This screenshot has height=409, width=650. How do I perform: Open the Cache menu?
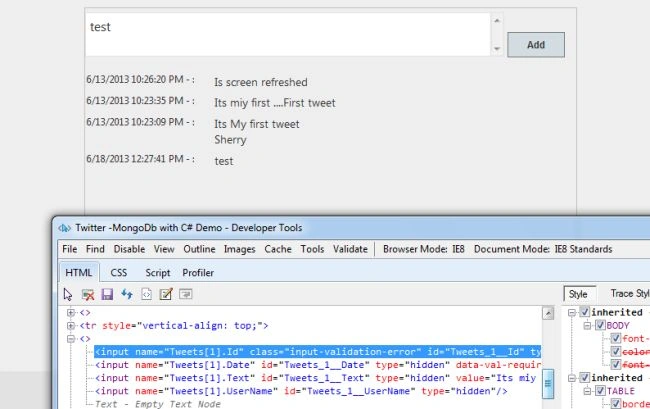(x=278, y=249)
